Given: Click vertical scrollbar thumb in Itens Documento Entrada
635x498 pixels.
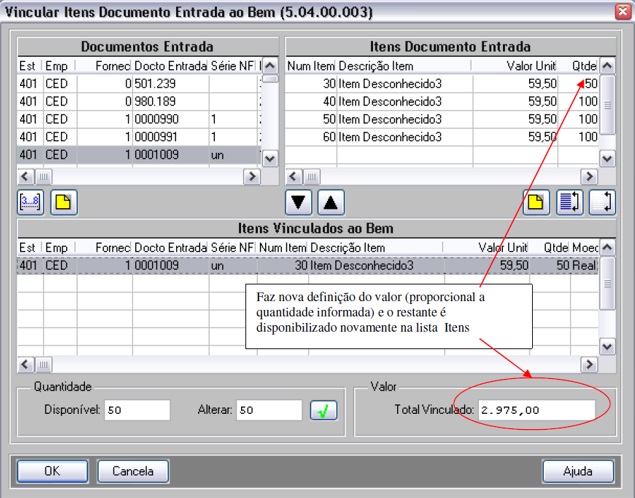Looking at the screenshot, I should pyautogui.click(x=607, y=105).
